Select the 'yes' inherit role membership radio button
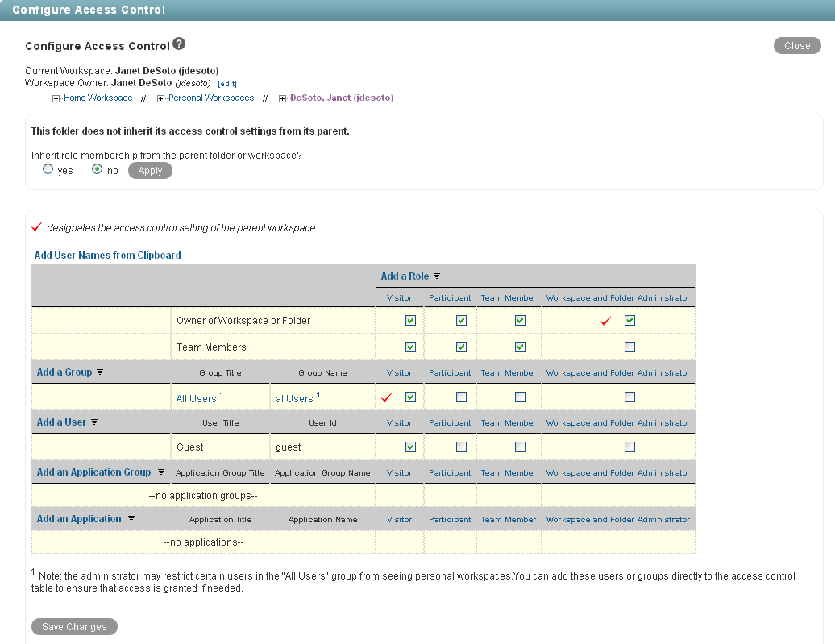 click(48, 168)
